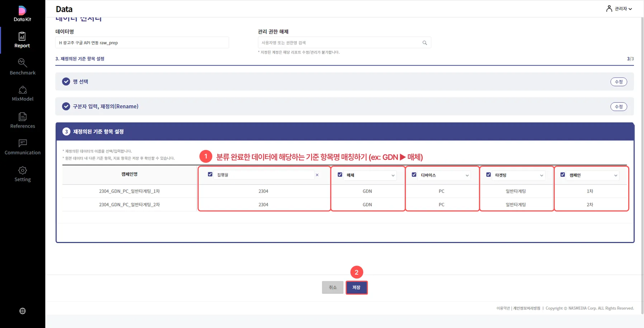Viewport: 644px width, 328px height.
Task: Open the Benchmark sidebar icon
Action: [x=22, y=63]
